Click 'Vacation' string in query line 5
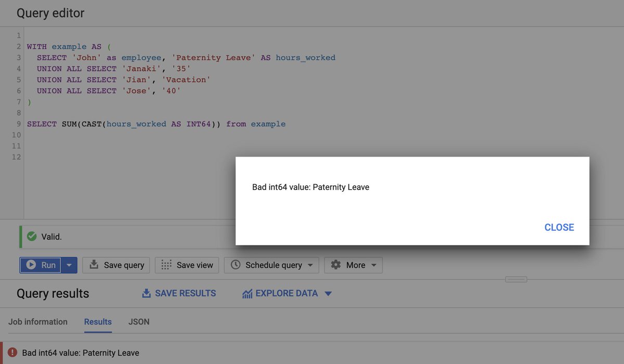624x364 pixels. [x=186, y=80]
